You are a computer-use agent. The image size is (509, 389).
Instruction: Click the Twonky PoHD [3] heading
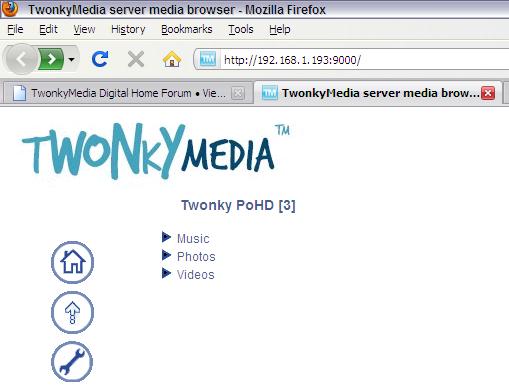[238, 205]
